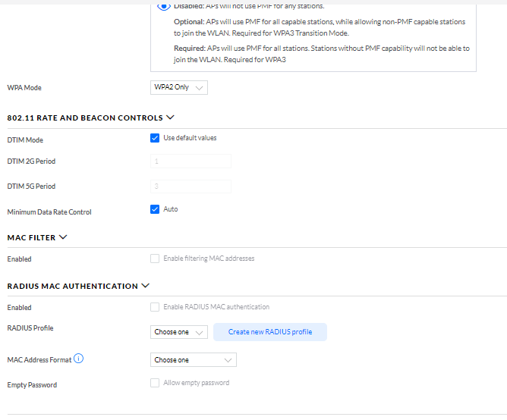Open the WPA Mode dropdown
The image size is (507, 420).
(180, 88)
